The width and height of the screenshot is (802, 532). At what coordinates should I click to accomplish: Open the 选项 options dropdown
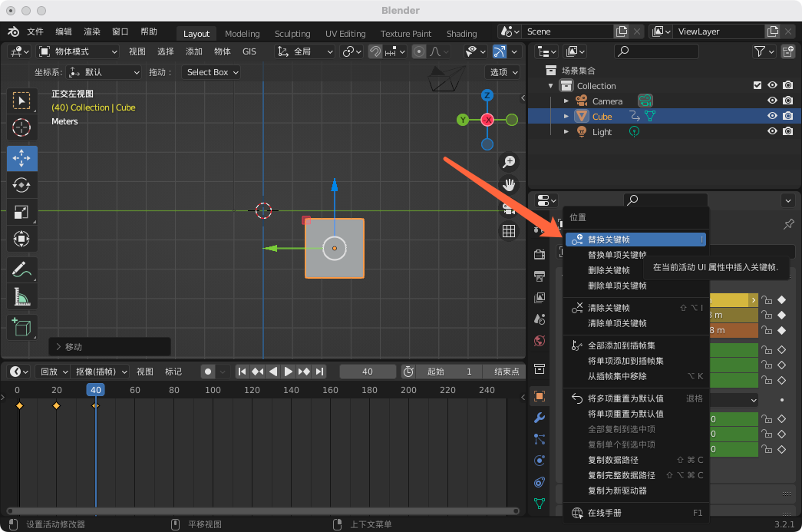pyautogui.click(x=503, y=72)
